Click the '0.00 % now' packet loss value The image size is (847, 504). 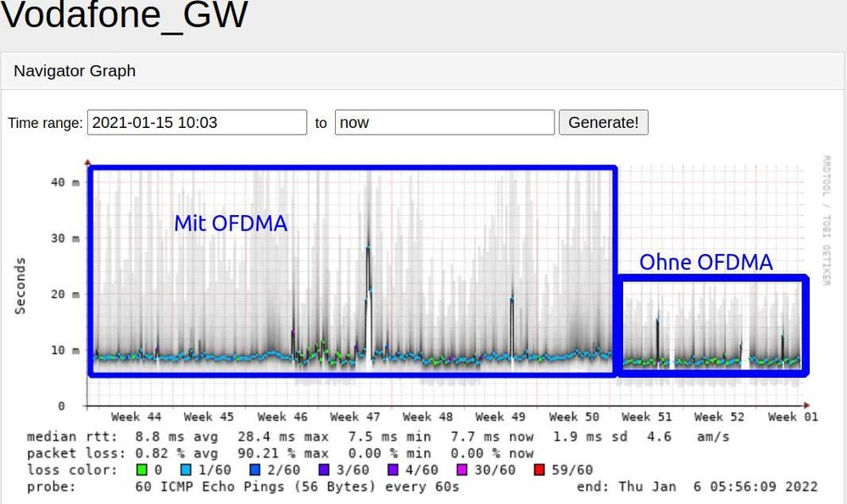(492, 453)
